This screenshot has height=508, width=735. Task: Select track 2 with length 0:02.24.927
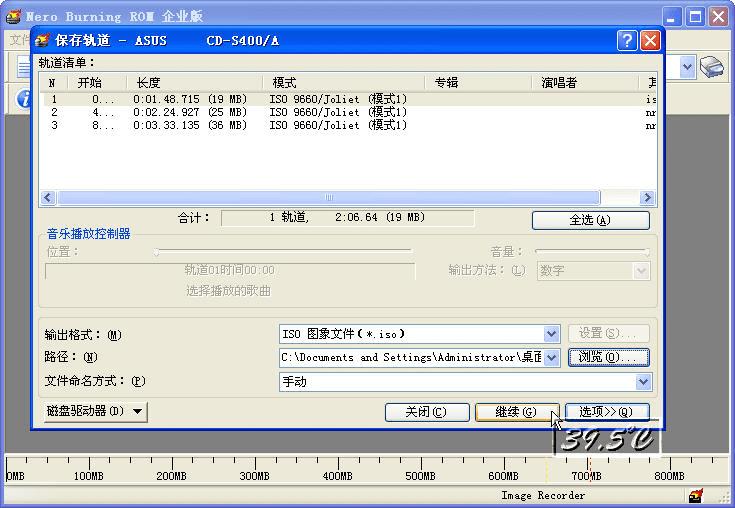click(x=350, y=112)
